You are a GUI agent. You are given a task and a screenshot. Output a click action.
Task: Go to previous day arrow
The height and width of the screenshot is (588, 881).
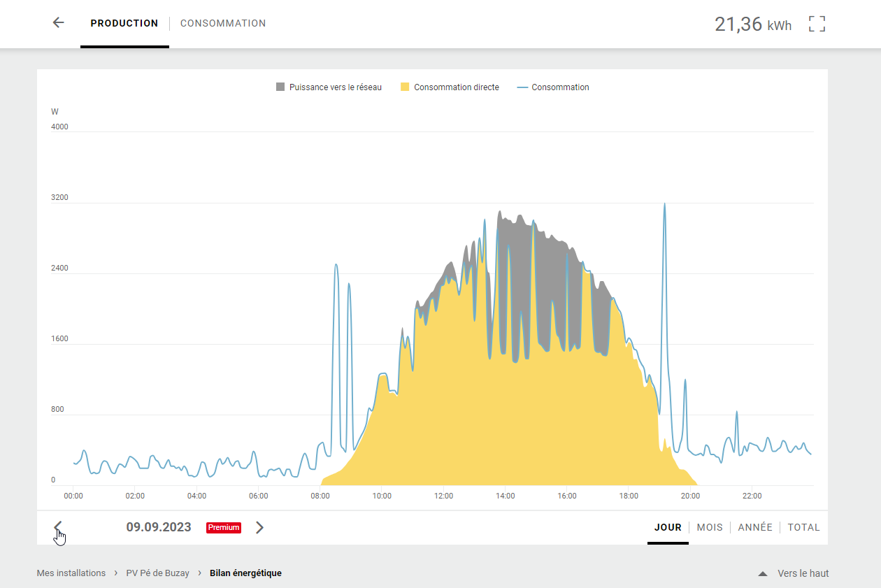[58, 527]
